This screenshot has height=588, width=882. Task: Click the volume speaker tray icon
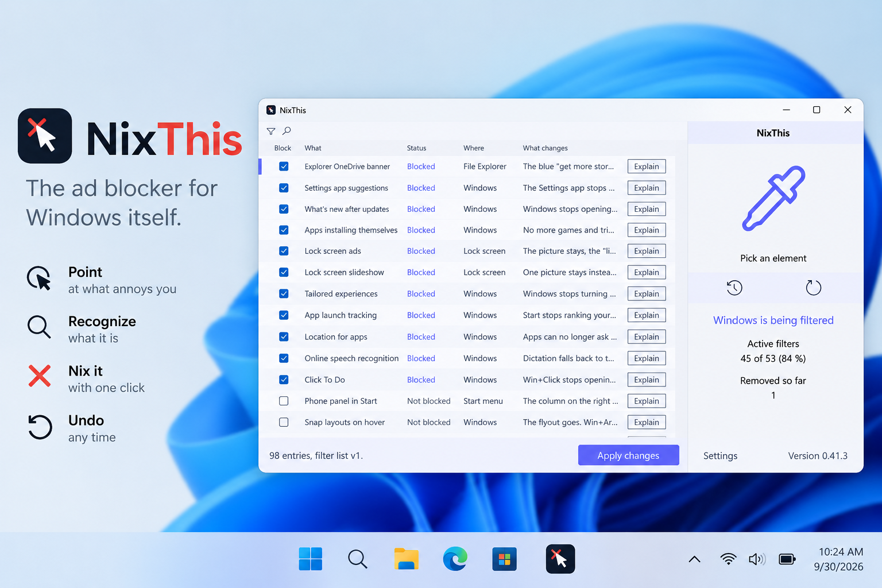(x=757, y=559)
